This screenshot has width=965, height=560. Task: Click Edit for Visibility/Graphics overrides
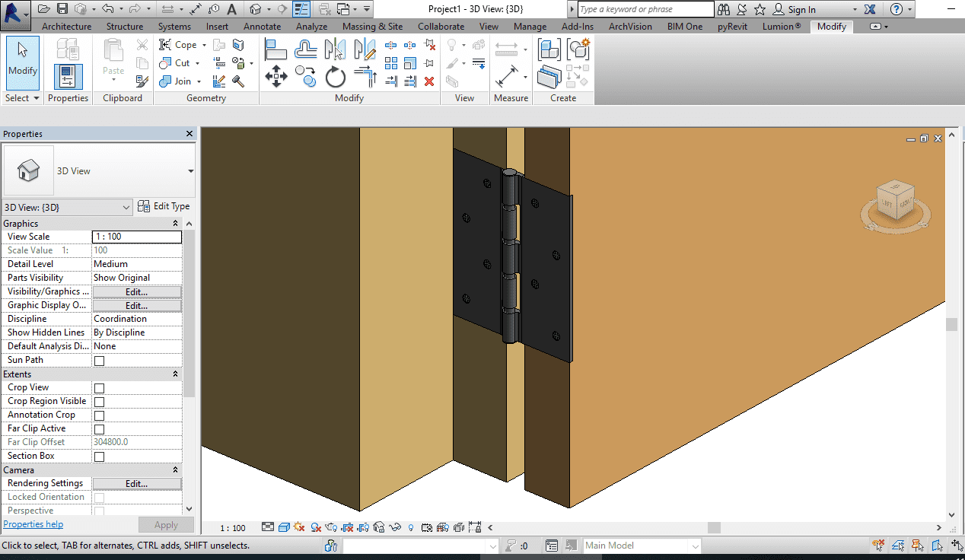tap(136, 292)
